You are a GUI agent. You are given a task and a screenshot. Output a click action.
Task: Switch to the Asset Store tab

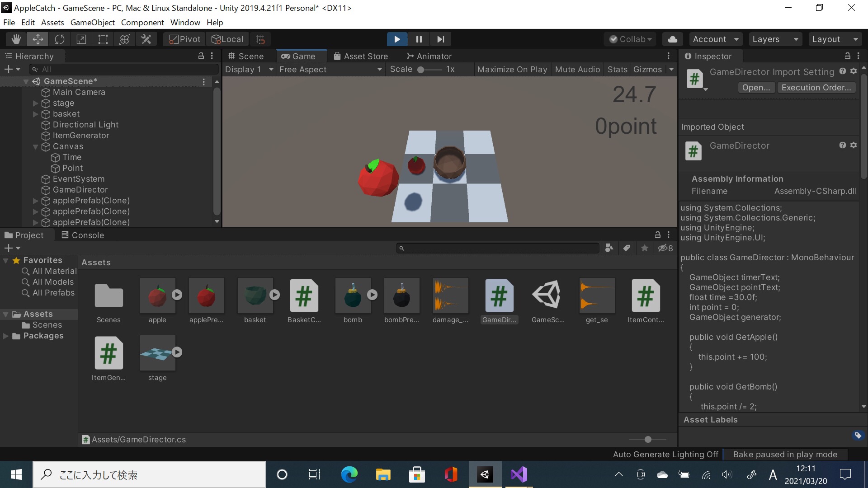(x=361, y=56)
